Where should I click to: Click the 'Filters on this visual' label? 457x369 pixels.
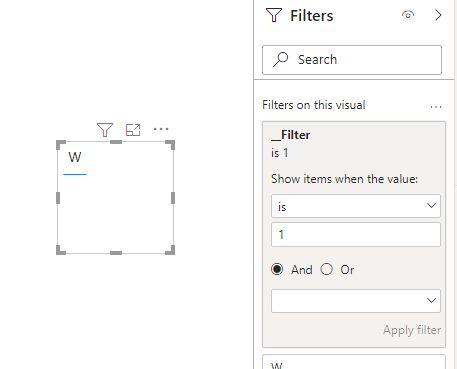(x=314, y=105)
